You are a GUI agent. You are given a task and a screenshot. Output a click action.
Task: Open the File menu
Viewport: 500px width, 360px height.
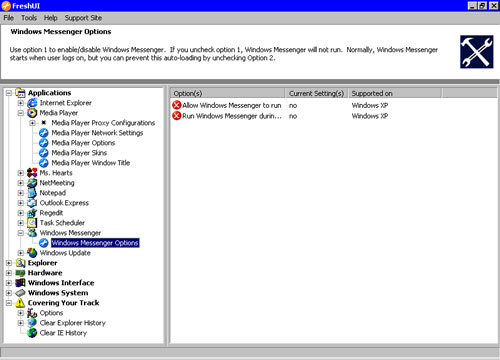[x=9, y=18]
